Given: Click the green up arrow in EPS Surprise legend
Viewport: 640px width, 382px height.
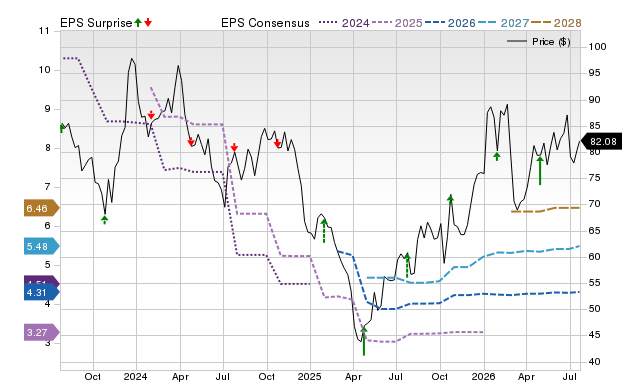Looking at the screenshot, I should pos(138,22).
